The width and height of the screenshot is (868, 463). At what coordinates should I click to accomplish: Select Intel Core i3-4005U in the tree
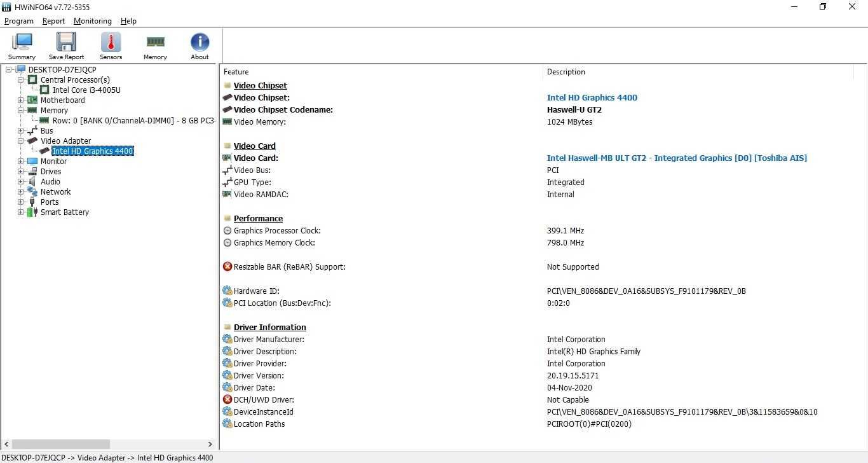click(86, 90)
